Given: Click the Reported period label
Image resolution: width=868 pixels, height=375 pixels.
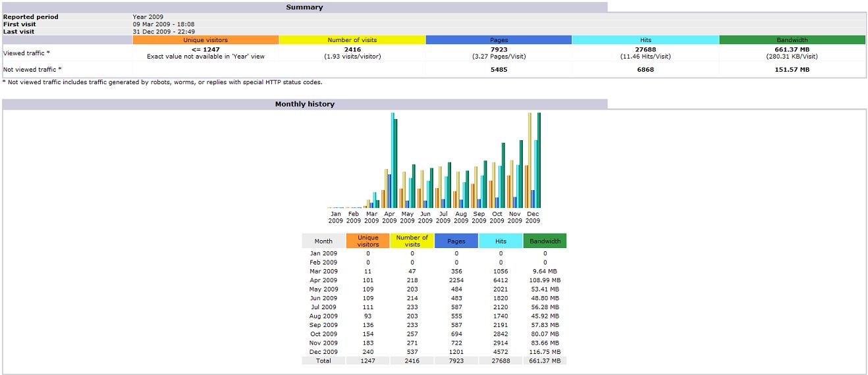Looking at the screenshot, I should [31, 16].
